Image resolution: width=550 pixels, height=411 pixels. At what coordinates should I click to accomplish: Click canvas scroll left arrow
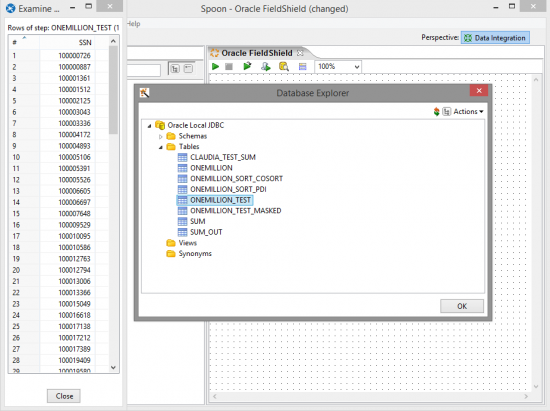click(x=215, y=396)
